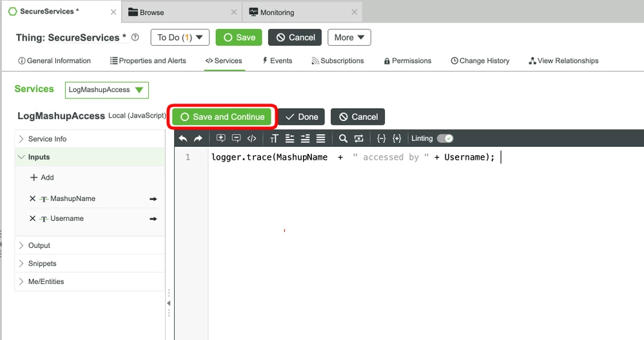The image size is (644, 340).
Task: Select the MashupName input parameter
Action: click(73, 198)
